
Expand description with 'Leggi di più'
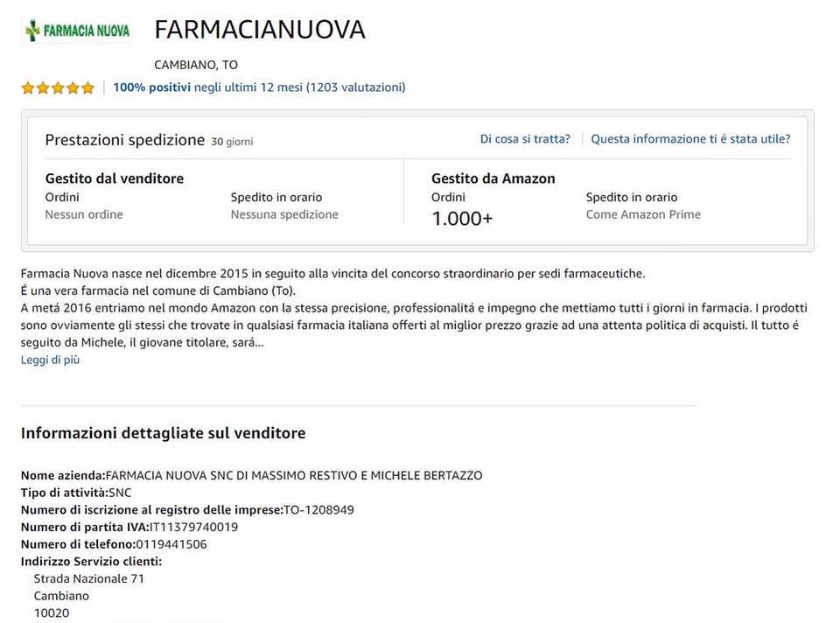[51, 360]
